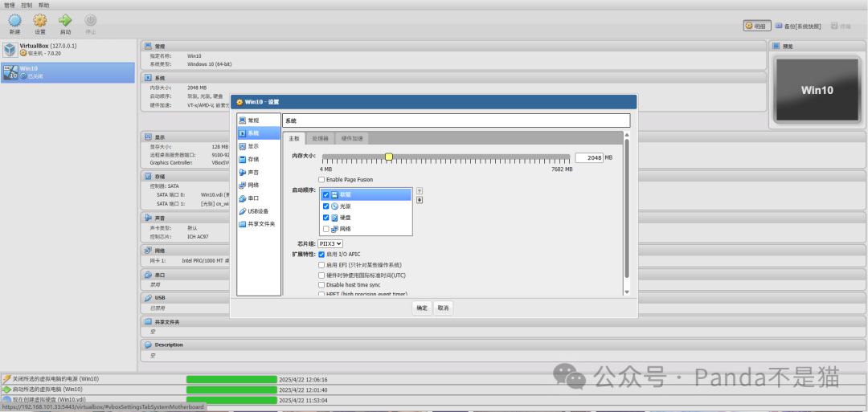Switch to the 处理器 tab

click(320, 138)
